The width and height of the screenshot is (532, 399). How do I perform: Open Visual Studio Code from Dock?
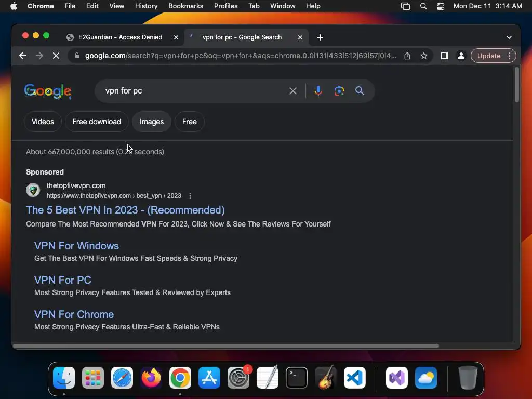(x=354, y=378)
